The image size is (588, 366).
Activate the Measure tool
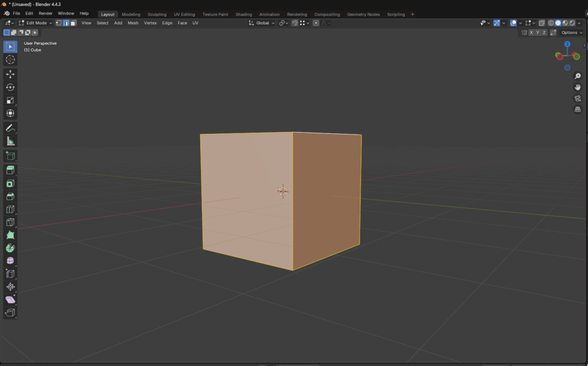(10, 141)
